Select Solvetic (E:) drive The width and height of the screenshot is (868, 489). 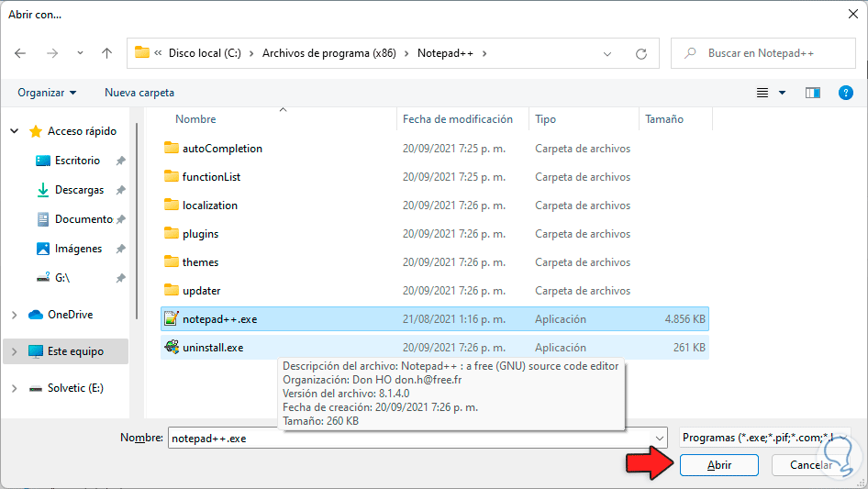(75, 388)
